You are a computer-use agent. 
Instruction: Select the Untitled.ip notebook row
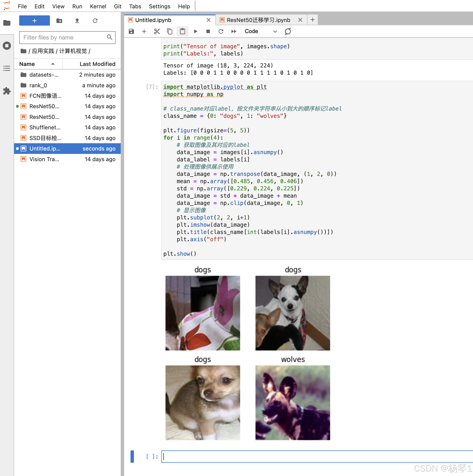pos(67,149)
